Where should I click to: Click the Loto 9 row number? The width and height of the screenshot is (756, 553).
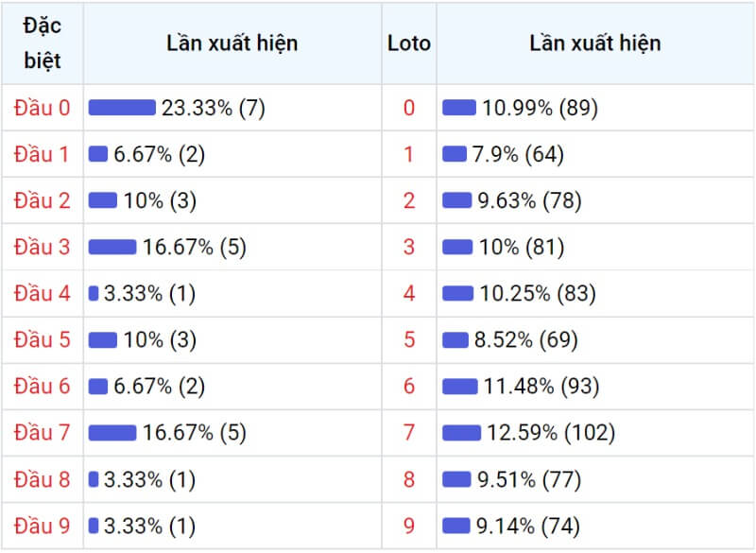409,526
